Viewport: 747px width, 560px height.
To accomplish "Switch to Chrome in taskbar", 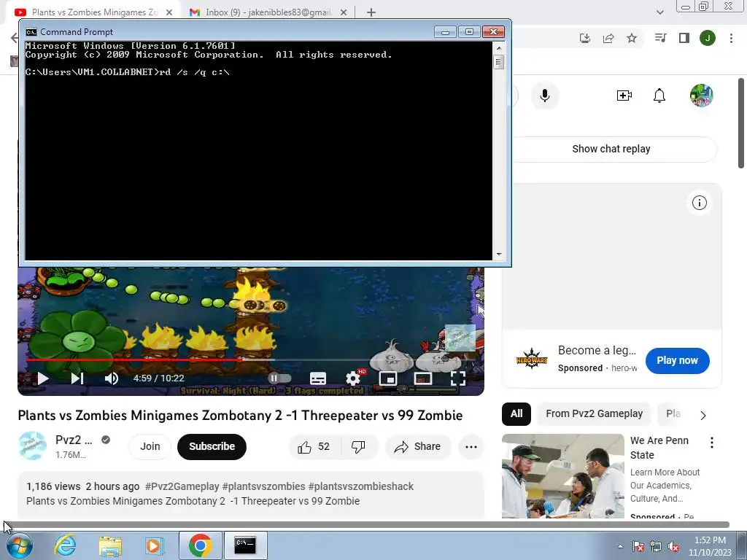I will pos(200,545).
